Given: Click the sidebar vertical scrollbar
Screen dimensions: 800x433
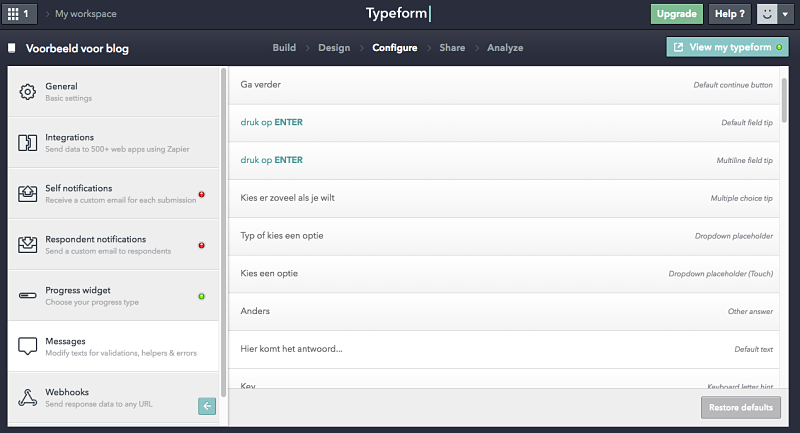Looking at the screenshot, I should 223,232.
